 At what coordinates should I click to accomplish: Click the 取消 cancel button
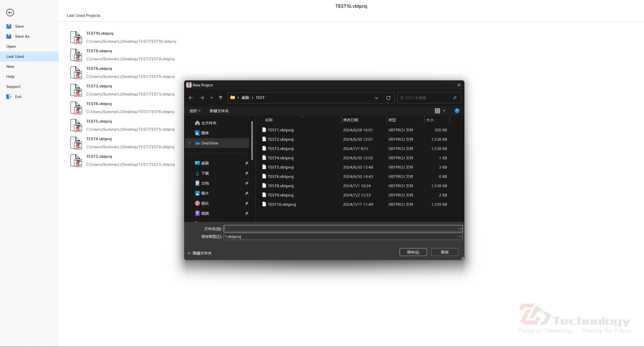444,252
